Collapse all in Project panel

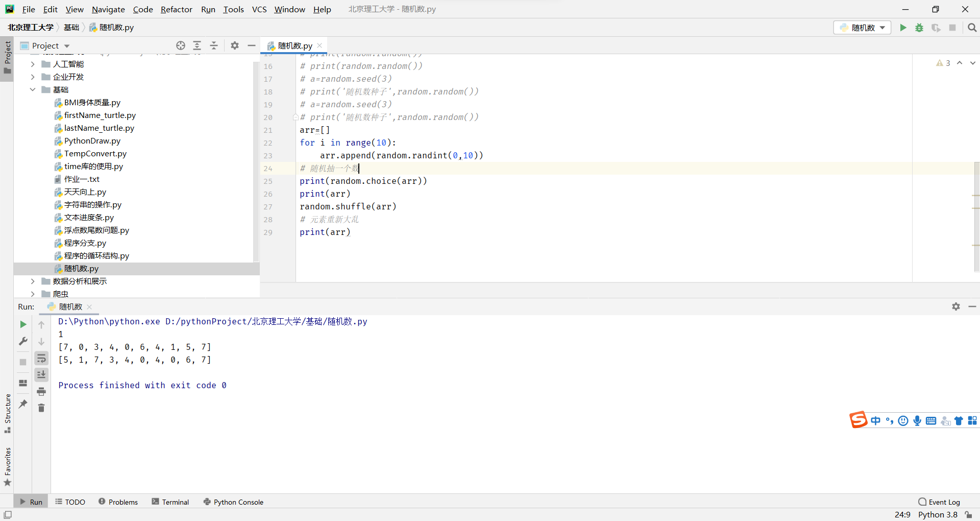click(214, 45)
